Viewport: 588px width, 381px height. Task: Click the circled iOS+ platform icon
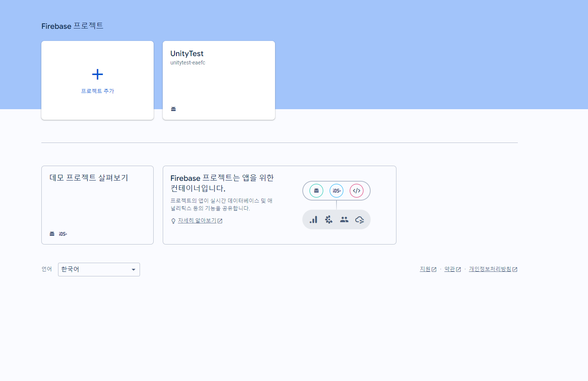336,191
